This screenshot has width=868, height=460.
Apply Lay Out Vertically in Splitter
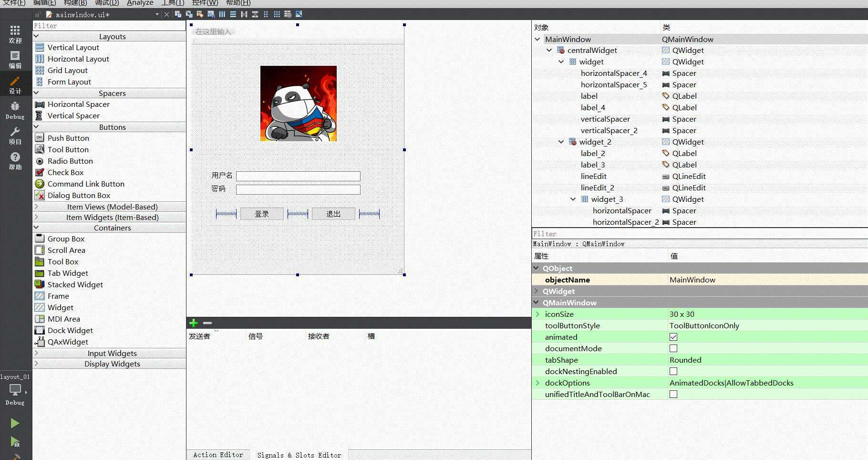coord(255,14)
